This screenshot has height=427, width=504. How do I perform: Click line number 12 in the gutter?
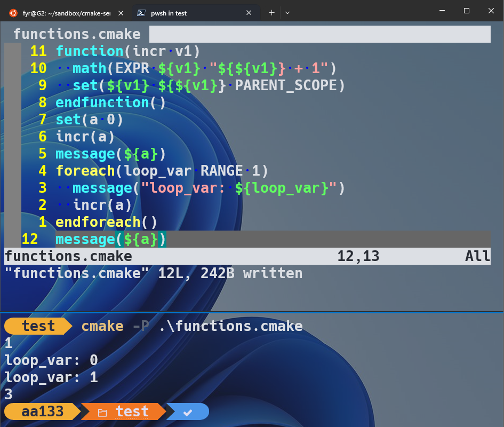click(30, 239)
